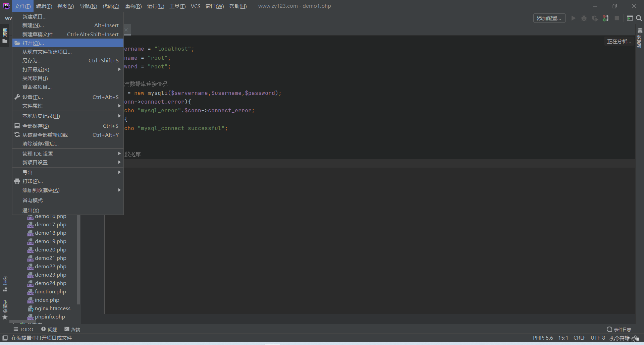Viewport: 644px width, 345px height.
Task: Open the 编辑(E) menu
Action: [44, 6]
